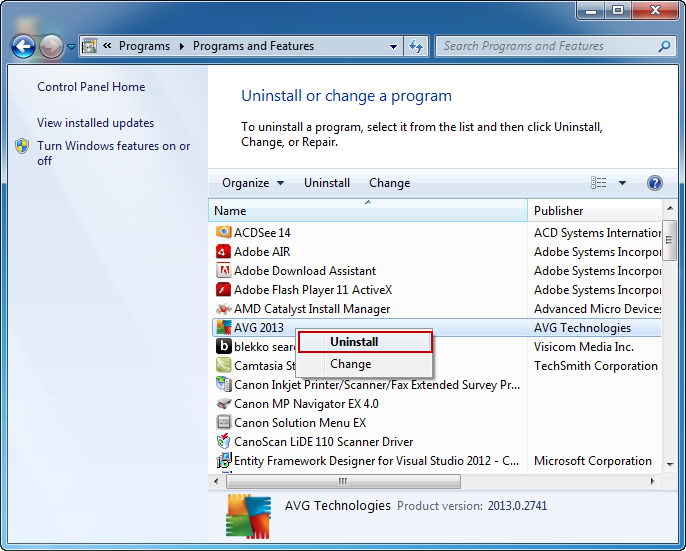This screenshot has width=686, height=551.
Task: Select 'Adobe Flash Player 11 ActiveX' row text
Action: pyautogui.click(x=313, y=290)
